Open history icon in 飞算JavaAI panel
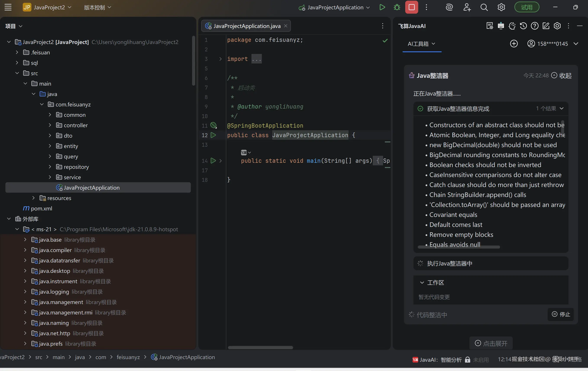Viewport: 588px width, 371px height. [523, 26]
